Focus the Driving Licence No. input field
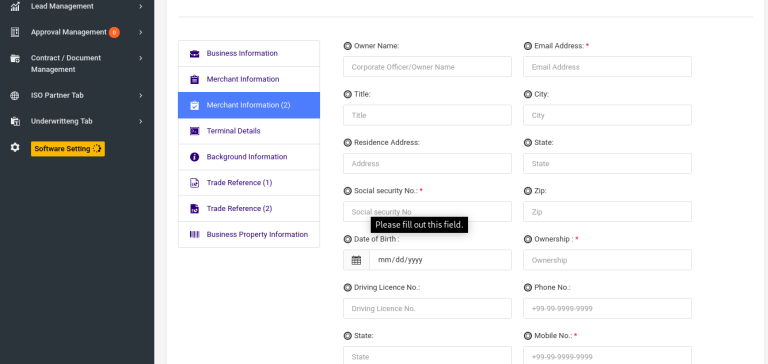The height and width of the screenshot is (364, 768). [427, 309]
